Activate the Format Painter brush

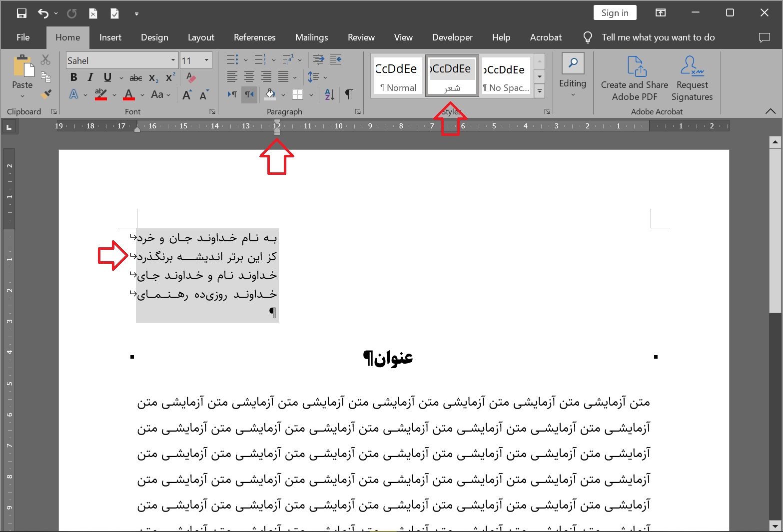pyautogui.click(x=45, y=93)
